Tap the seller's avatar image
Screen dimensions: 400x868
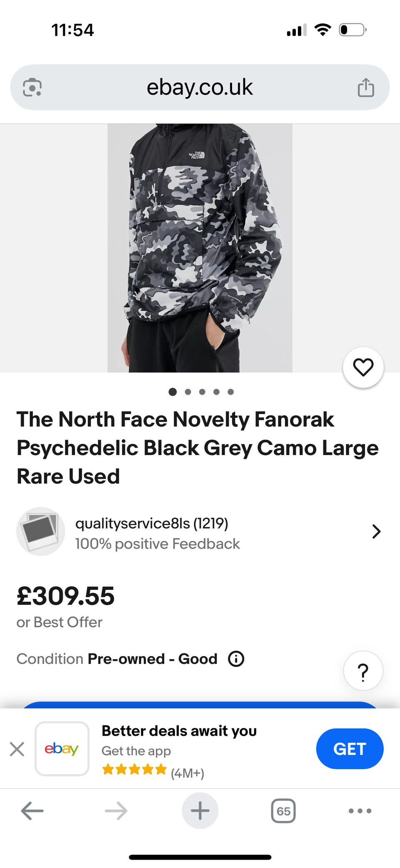pos(41,531)
